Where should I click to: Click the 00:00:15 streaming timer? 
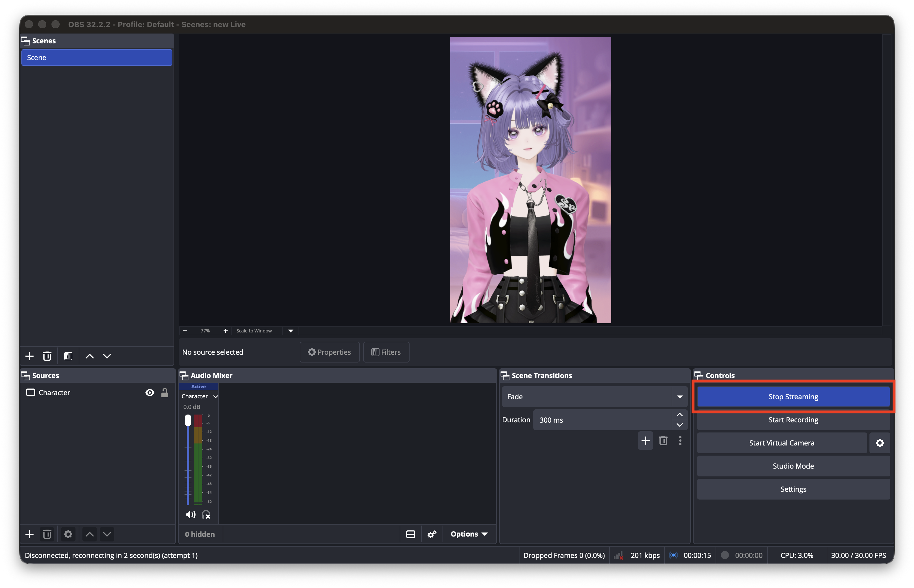click(x=697, y=556)
